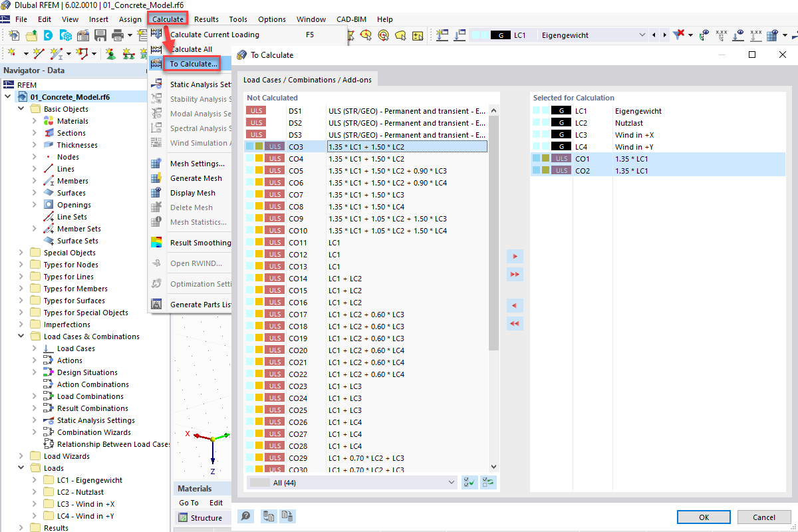Click the Print toolbar icon
The width and height of the screenshot is (798, 532).
pos(118,35)
